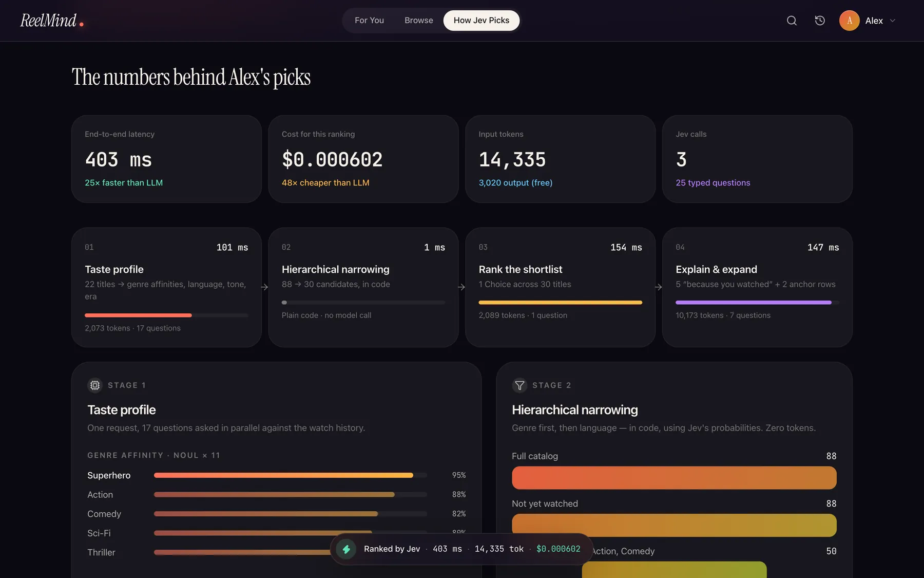
Task: Open the search icon in header
Action: pyautogui.click(x=792, y=21)
